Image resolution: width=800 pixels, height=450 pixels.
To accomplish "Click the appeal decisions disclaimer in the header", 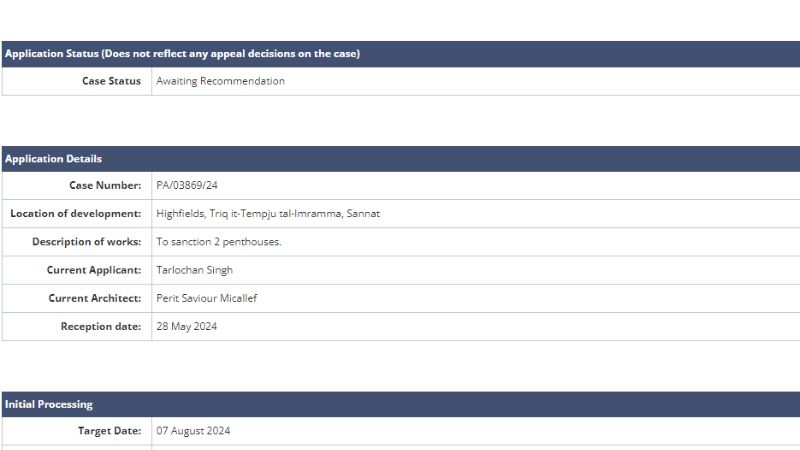I will pyautogui.click(x=232, y=54).
